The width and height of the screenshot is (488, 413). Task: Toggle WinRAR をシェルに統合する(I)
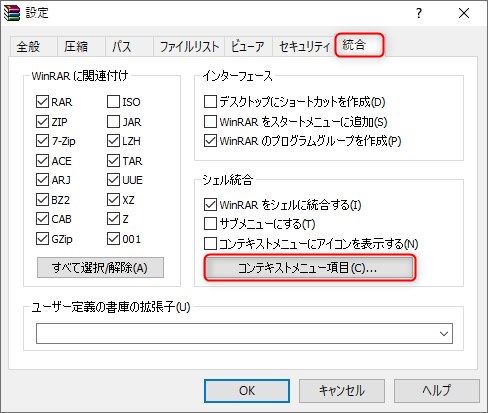click(x=210, y=204)
